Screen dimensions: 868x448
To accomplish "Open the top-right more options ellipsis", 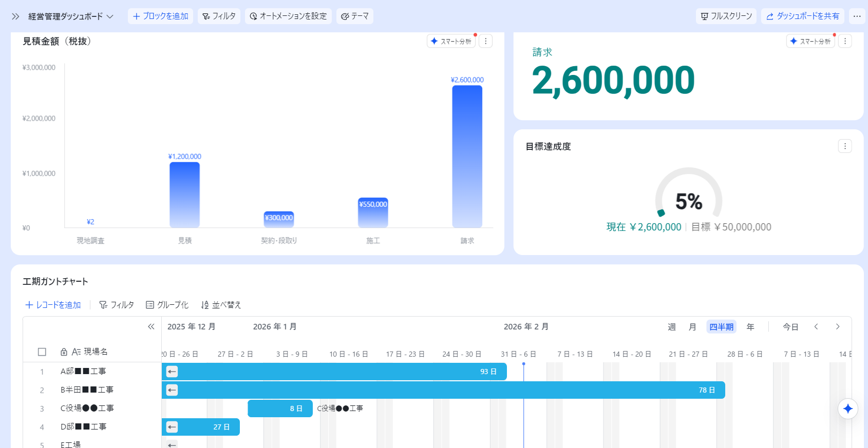I will tap(857, 16).
